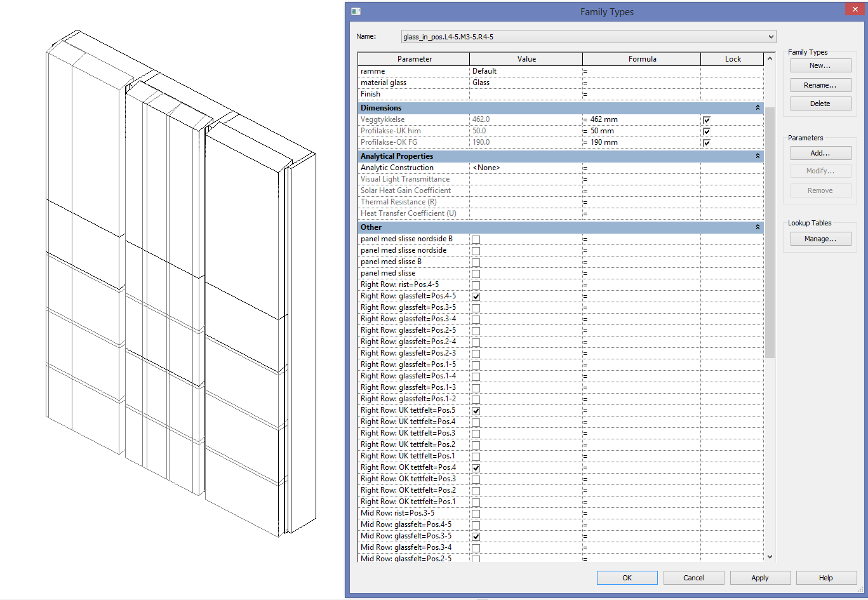
Task: Click Manage... lookup tables button
Action: [x=820, y=239]
